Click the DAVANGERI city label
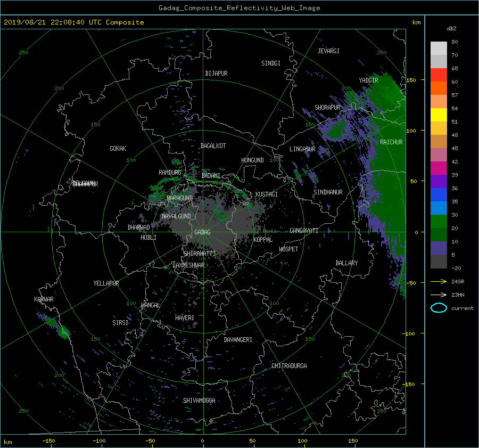 pos(238,340)
